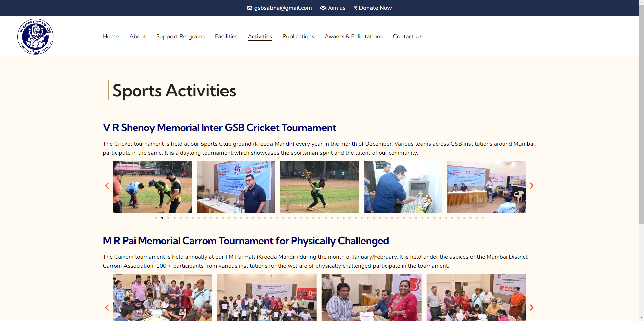644x321 pixels.
Task: Expand the Facilities navigation item
Action: (226, 36)
